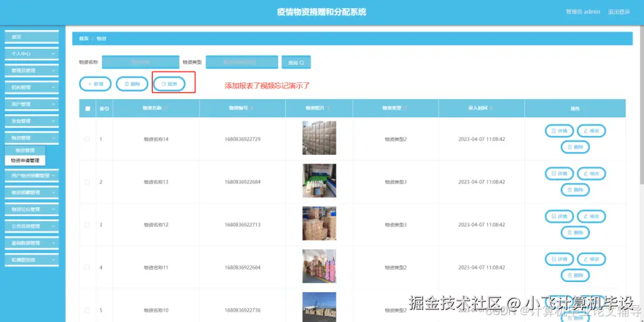
Task: Open the 物资名称11 image thumbnail
Action: click(x=319, y=266)
